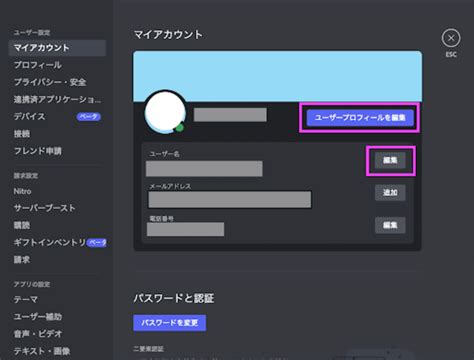Click the ユーザー設定 sidebar section header

32,33
